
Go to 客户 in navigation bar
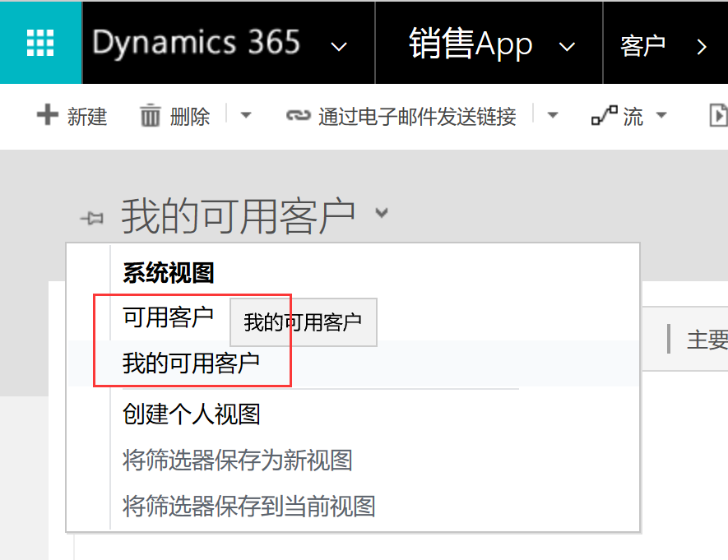click(x=642, y=46)
